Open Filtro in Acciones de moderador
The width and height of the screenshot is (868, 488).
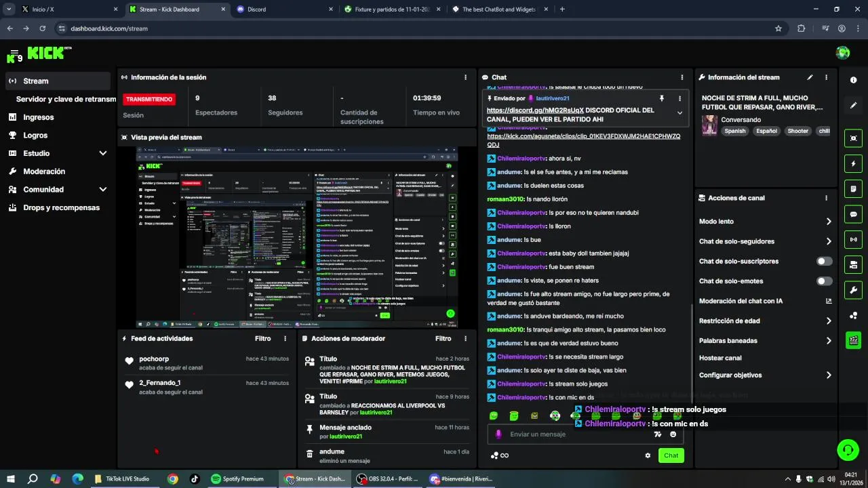pyautogui.click(x=443, y=338)
